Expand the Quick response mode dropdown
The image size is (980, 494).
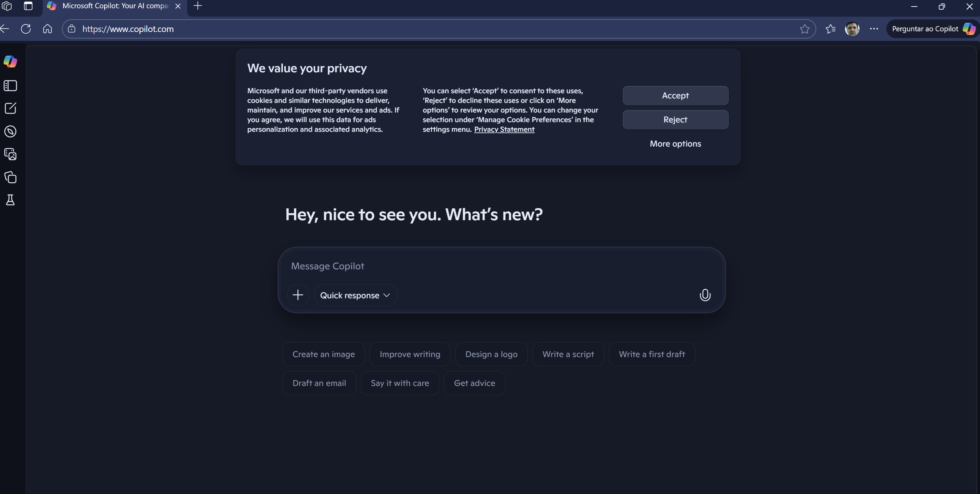(355, 295)
